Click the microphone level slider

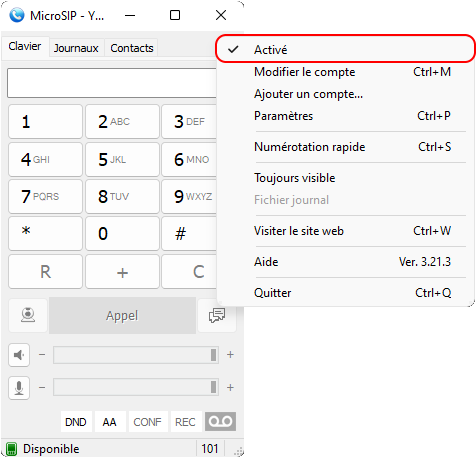coord(136,387)
